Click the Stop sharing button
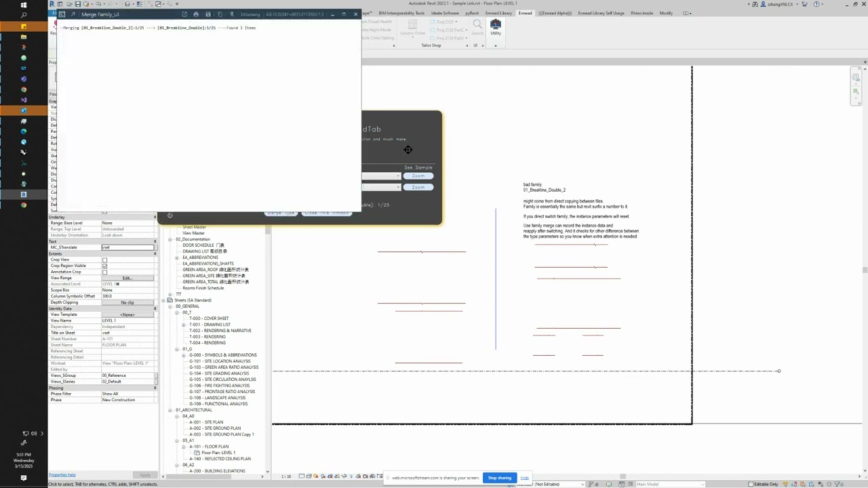Screen dimensions: 868x488 coord(500,478)
